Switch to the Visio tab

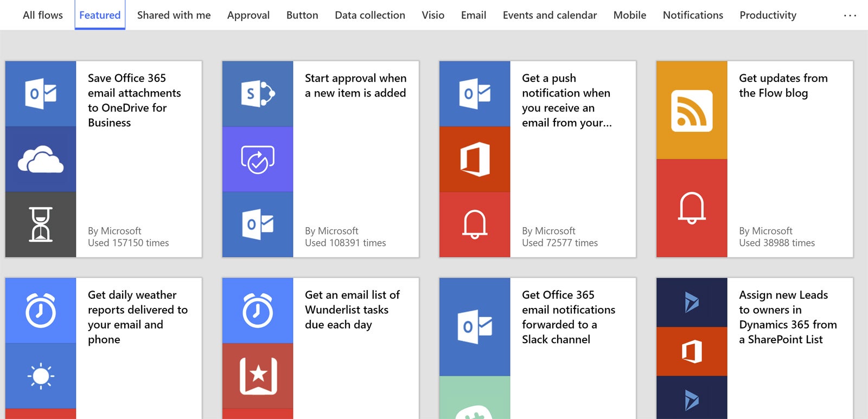point(433,15)
